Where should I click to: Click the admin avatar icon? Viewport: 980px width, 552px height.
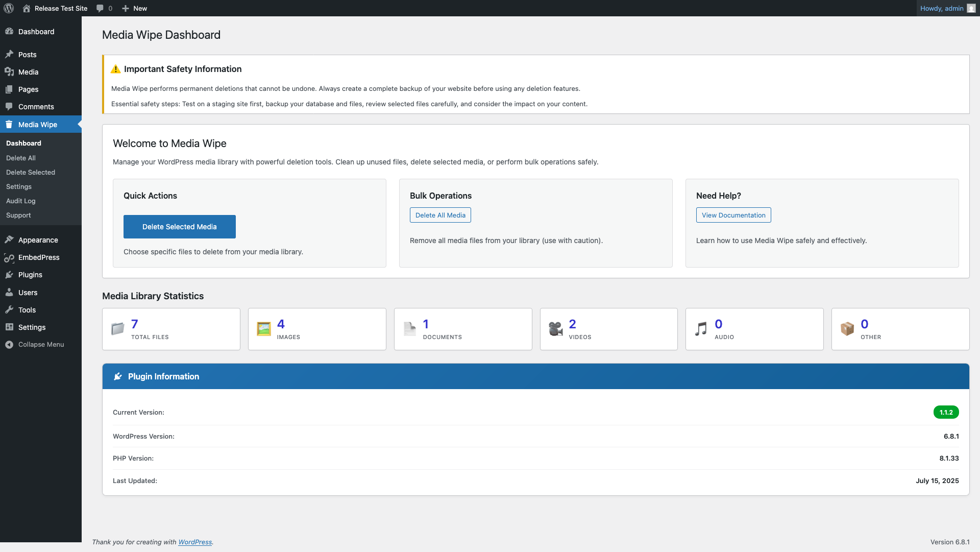point(971,8)
